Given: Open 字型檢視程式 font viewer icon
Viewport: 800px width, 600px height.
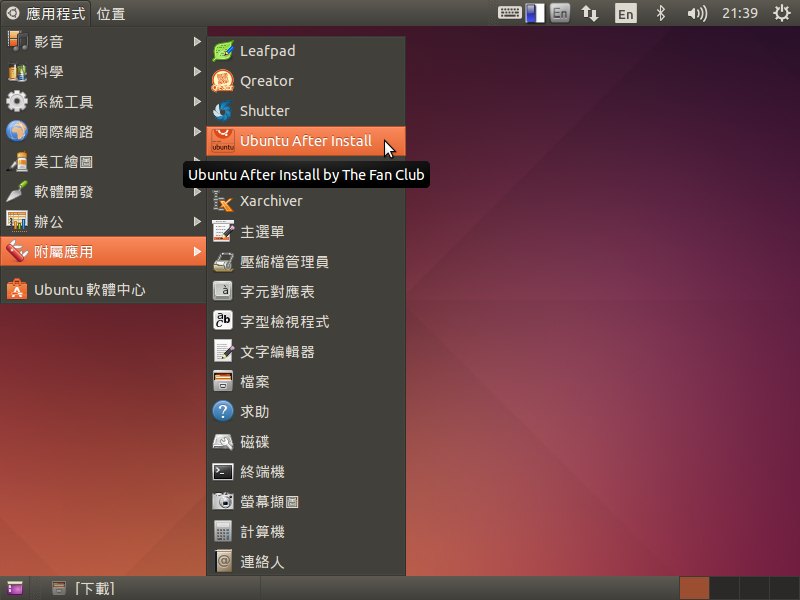Looking at the screenshot, I should pos(223,321).
